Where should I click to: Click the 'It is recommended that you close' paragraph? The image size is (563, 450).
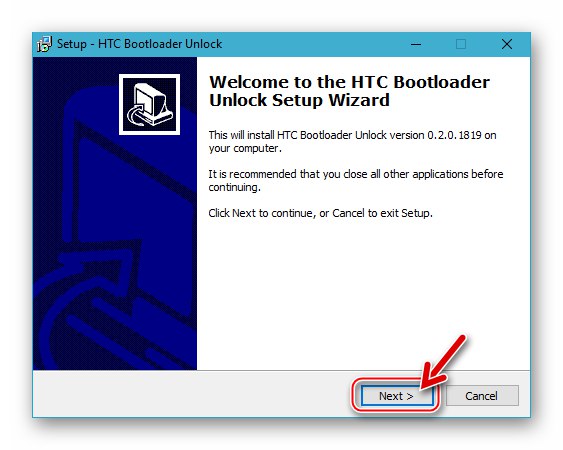coord(355,180)
